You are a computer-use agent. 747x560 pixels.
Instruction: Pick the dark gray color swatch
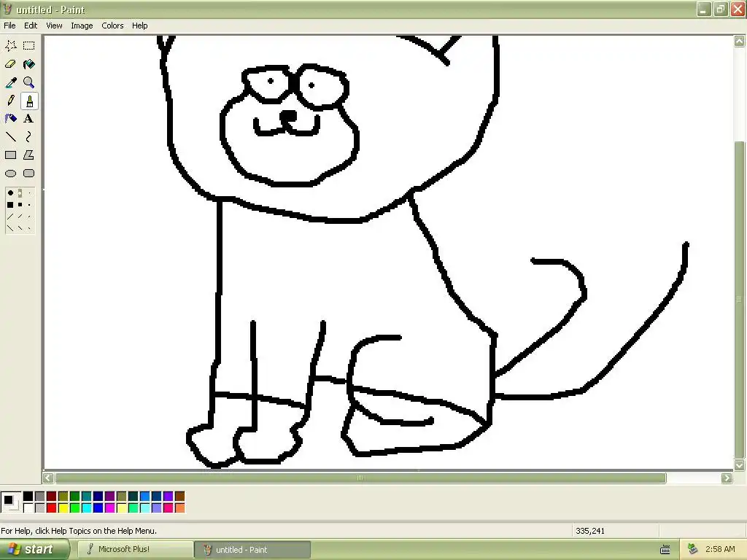(39, 496)
